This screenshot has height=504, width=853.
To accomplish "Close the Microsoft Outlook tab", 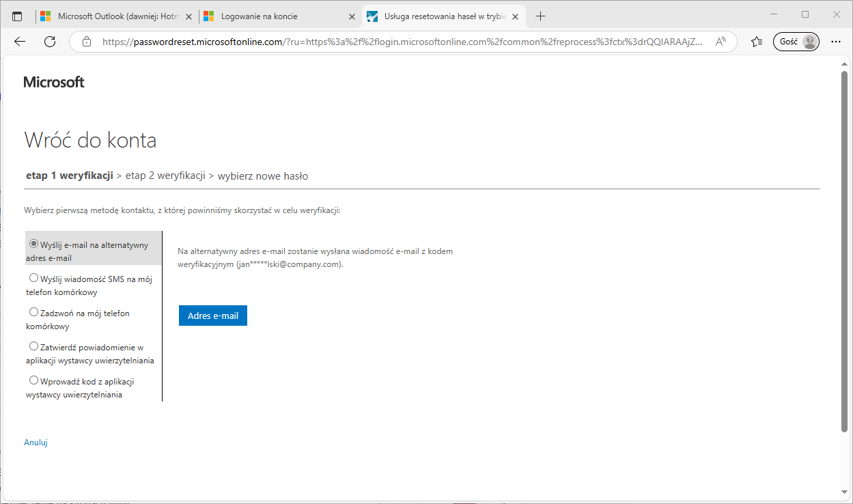I will [x=189, y=16].
